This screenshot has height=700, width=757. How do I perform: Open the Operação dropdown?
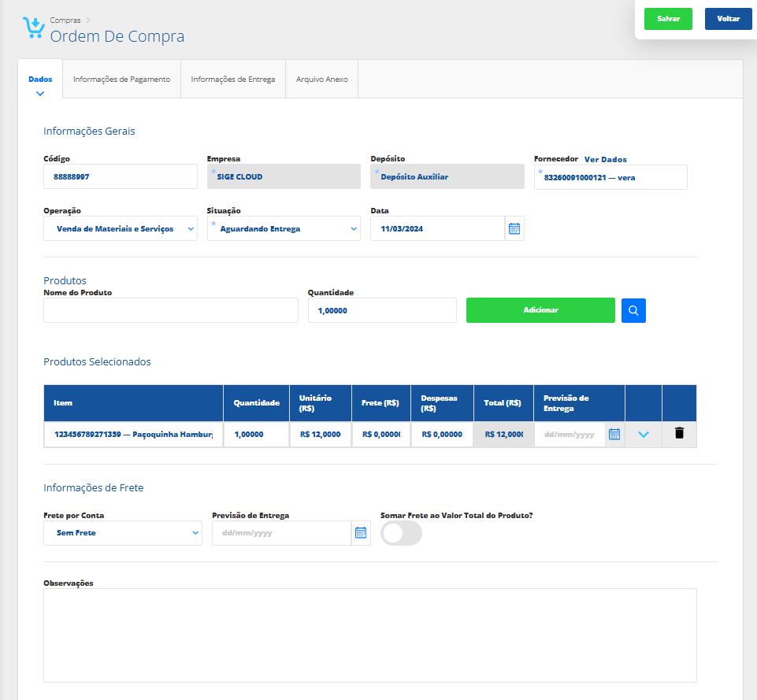click(x=121, y=229)
